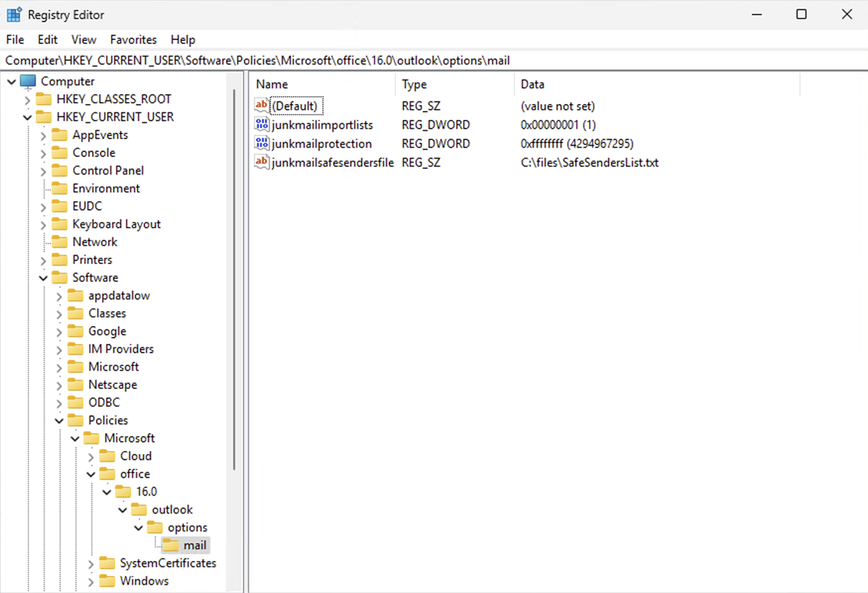
Task: Click the Type column header
Action: (414, 84)
